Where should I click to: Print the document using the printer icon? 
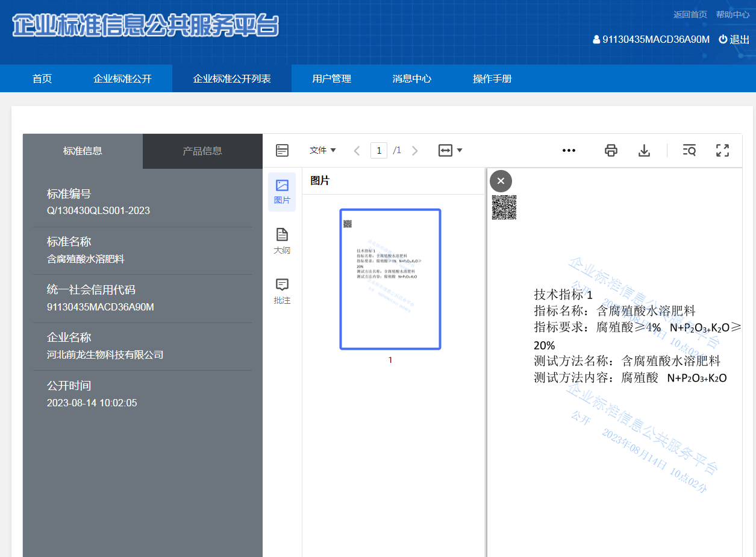611,151
